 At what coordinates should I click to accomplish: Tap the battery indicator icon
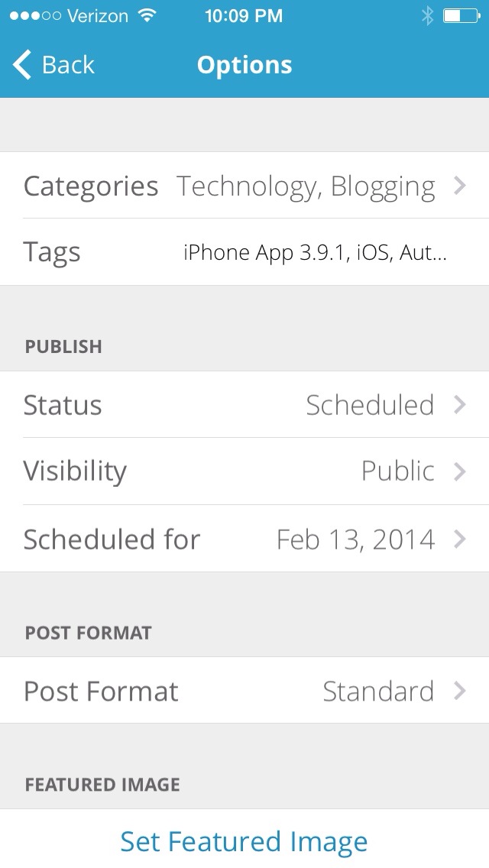461,16
